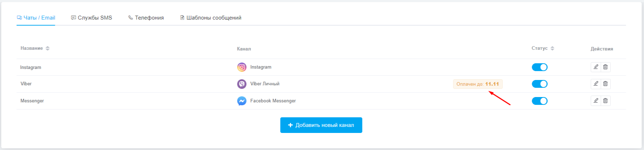644x150 pixels.
Task: Switch off the Messenger channel toggle
Action: tap(540, 101)
